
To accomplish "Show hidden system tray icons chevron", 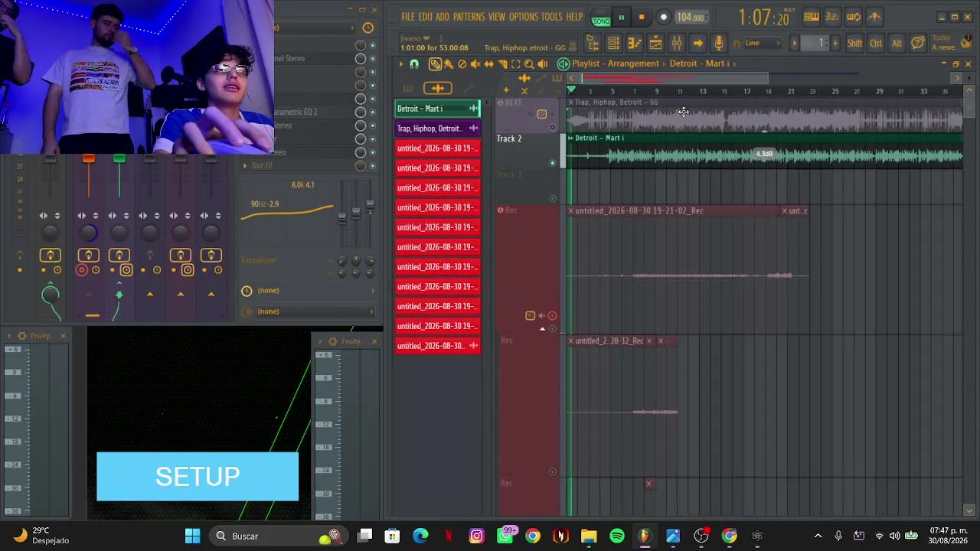I will [x=818, y=536].
